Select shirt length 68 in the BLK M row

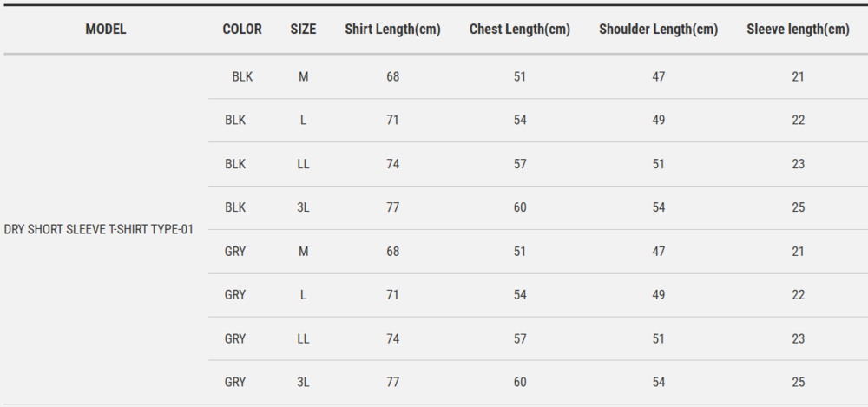(393, 76)
